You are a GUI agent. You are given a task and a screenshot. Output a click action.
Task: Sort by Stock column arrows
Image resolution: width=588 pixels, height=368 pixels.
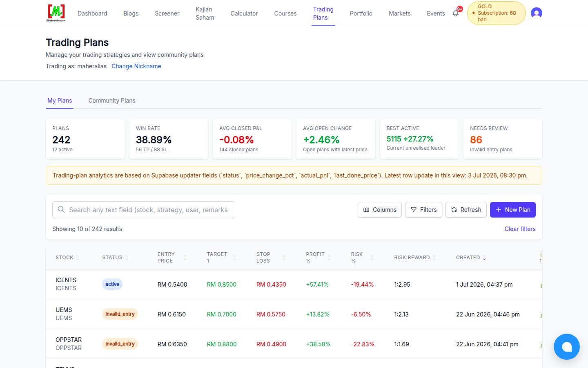[78, 258]
